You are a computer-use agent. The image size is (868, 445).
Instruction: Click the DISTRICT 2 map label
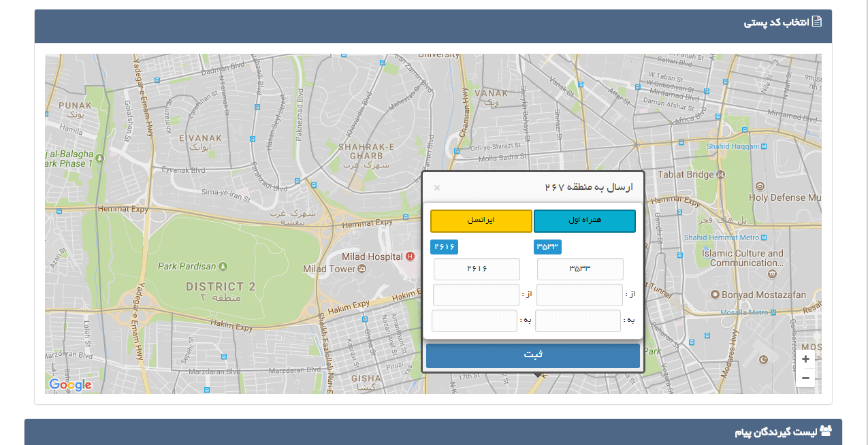(x=221, y=286)
